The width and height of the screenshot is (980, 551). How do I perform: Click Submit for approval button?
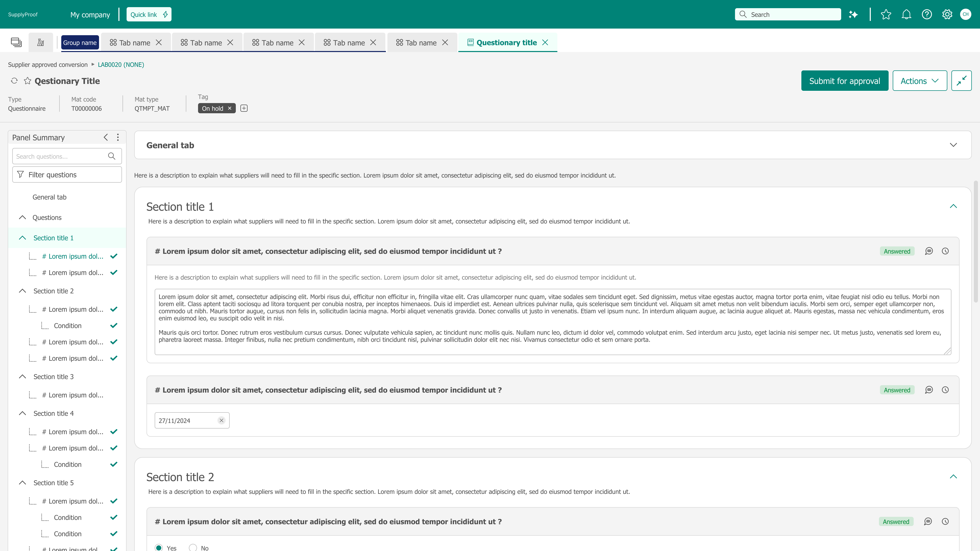point(844,81)
